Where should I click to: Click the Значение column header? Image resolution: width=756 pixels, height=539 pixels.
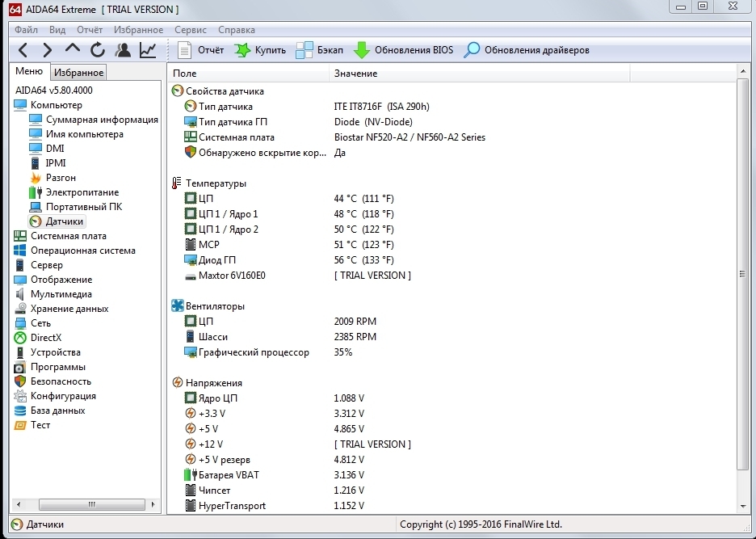coord(355,74)
